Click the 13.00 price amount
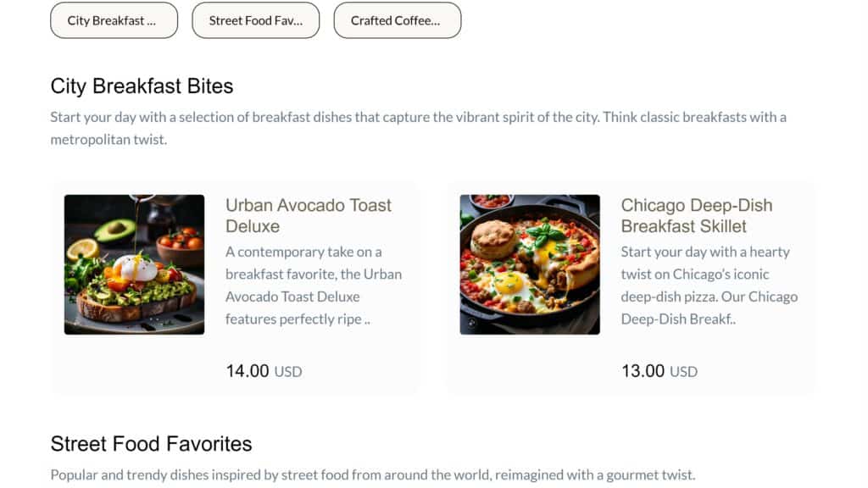 643,371
